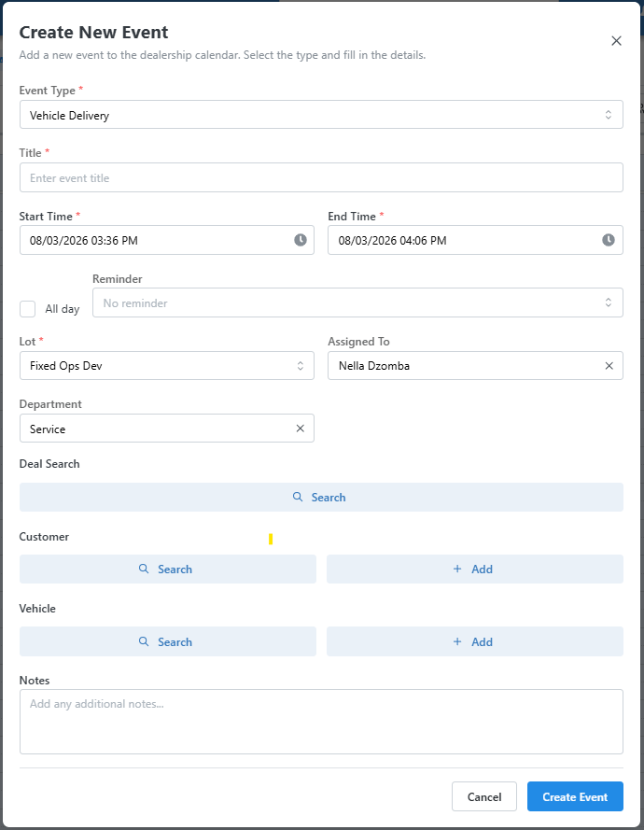Search for an existing Customer
Viewport: 644px width, 830px height.
168,569
